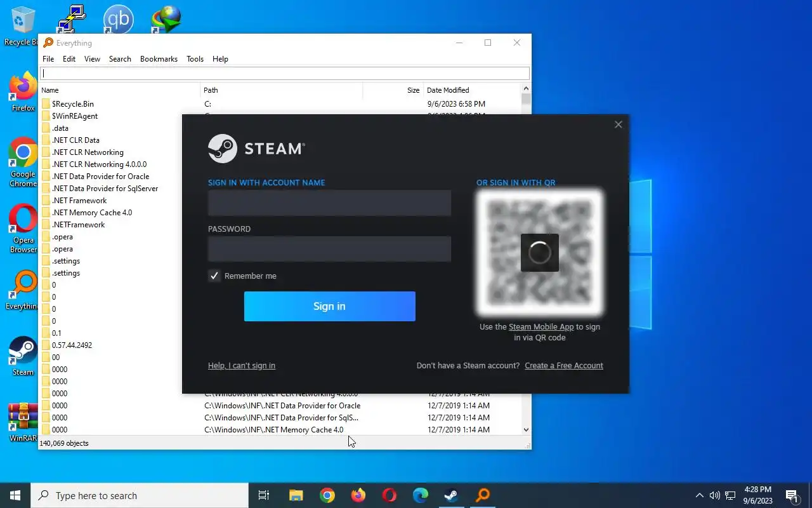This screenshot has width=812, height=508.
Task: Close the Steam sign-in dialog
Action: (x=619, y=124)
